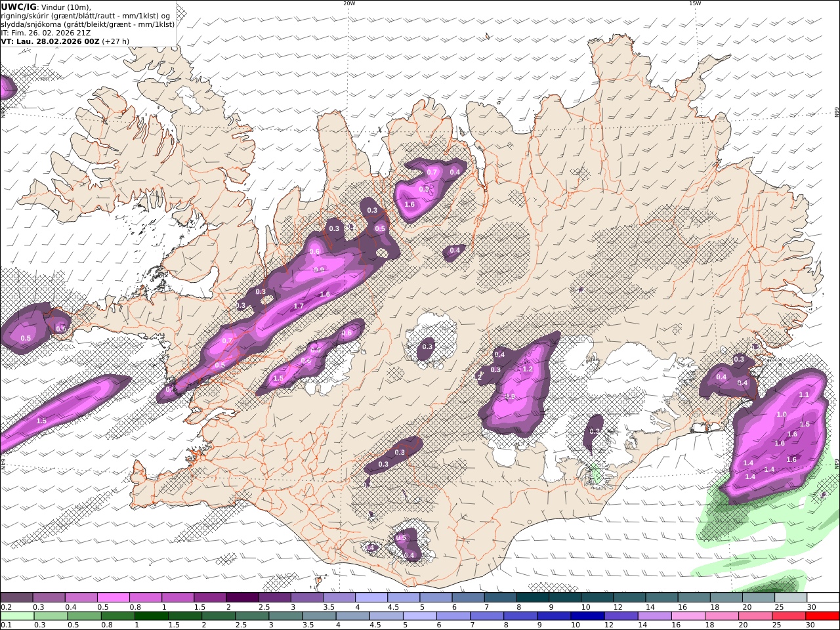Screen dimensions: 840x630
Task: Click the UWC/IG title text
Action: (x=19, y=7)
